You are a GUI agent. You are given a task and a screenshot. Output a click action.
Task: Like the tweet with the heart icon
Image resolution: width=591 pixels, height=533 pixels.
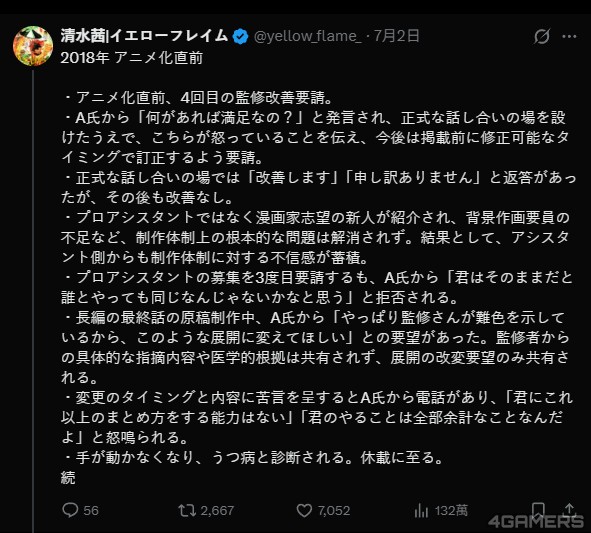coord(304,510)
